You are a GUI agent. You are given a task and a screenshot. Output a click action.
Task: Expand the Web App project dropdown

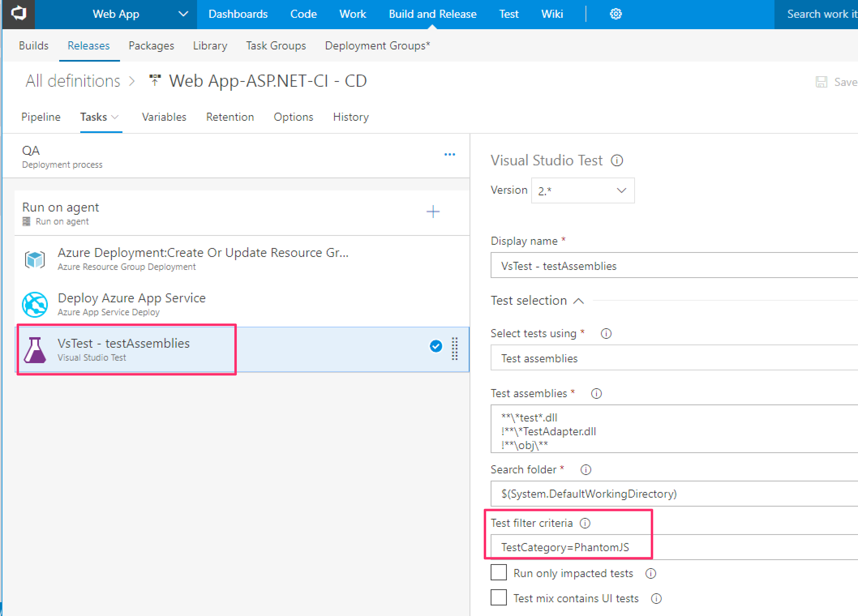(183, 14)
